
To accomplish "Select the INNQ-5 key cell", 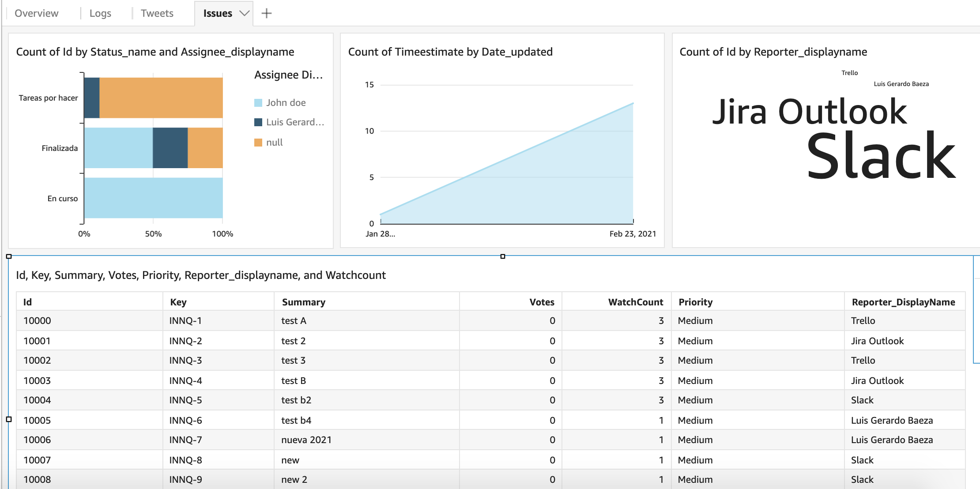I will [x=185, y=400].
